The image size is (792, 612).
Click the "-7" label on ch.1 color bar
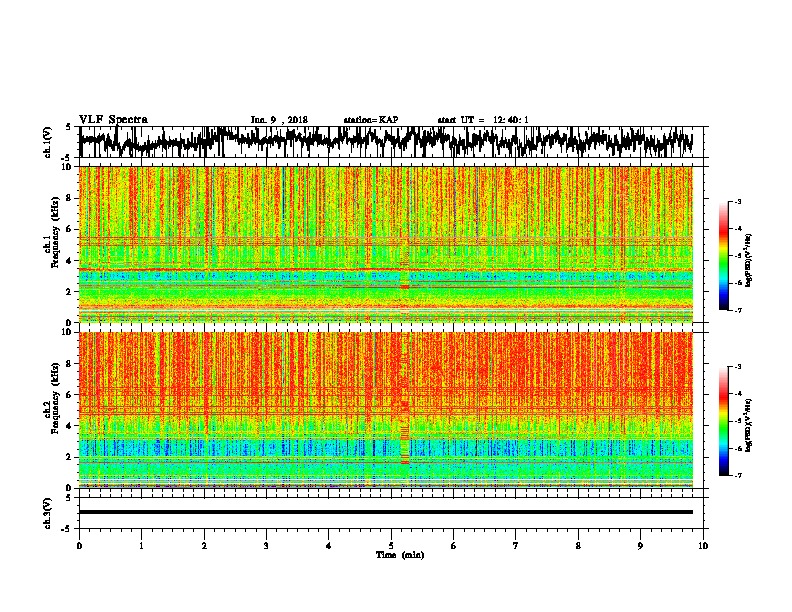(x=737, y=310)
